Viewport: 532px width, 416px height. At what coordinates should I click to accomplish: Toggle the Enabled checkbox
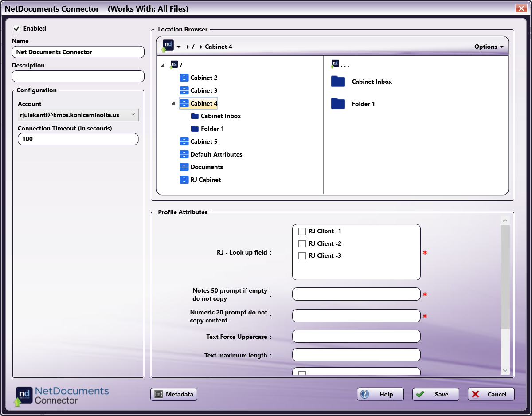[17, 28]
